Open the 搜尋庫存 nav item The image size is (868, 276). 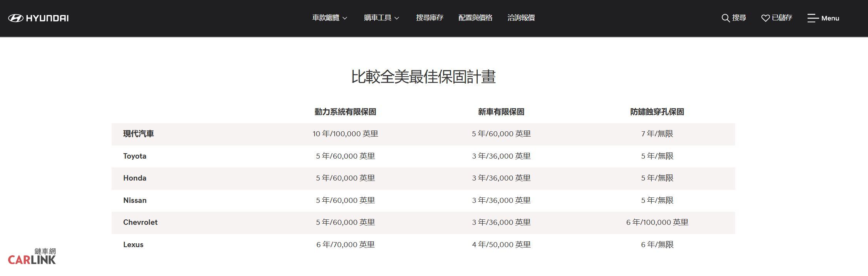[x=430, y=18]
